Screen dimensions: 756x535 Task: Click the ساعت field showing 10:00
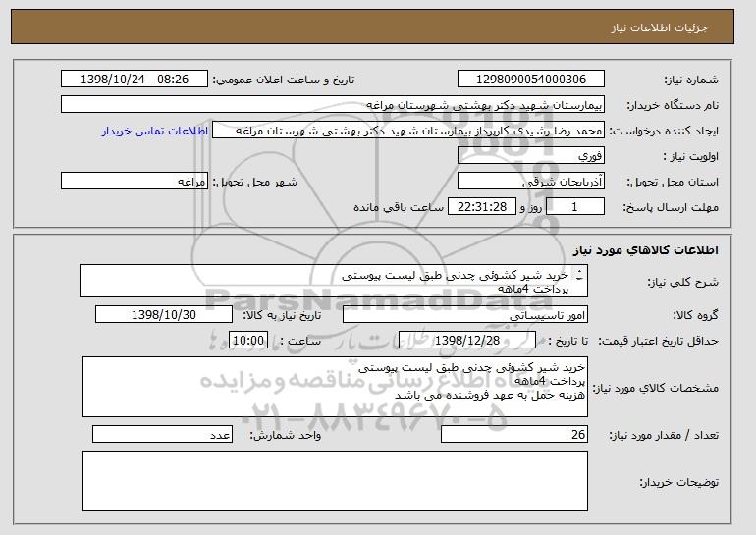point(245,341)
